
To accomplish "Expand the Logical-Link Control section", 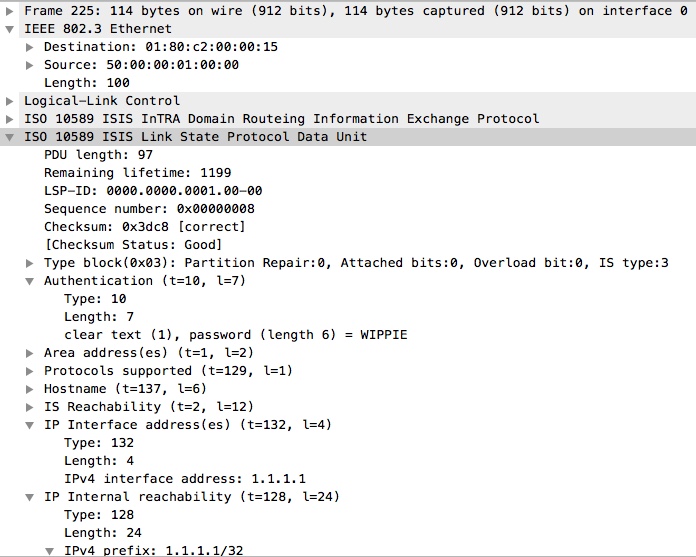I will click(10, 101).
